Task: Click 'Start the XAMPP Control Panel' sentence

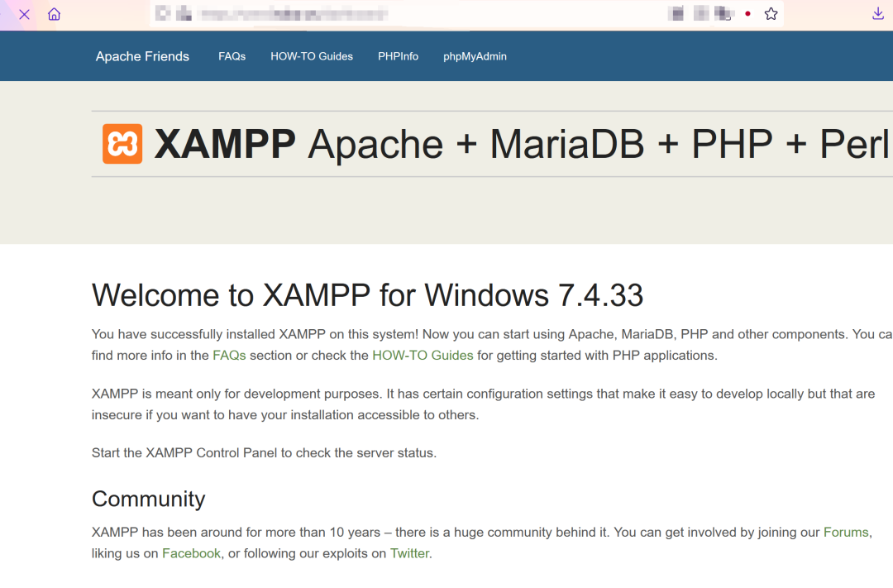Action: [265, 453]
